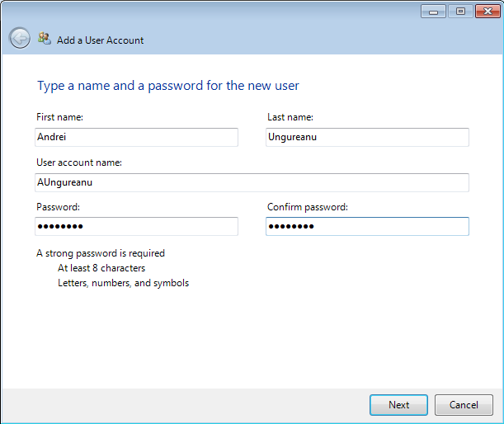Place the cursor in the Password field
This screenshot has width=504, height=424.
(x=136, y=226)
